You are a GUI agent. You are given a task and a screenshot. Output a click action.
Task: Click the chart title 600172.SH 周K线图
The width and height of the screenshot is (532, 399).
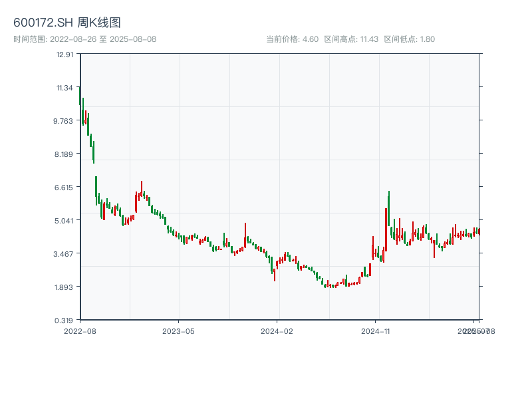click(x=67, y=23)
